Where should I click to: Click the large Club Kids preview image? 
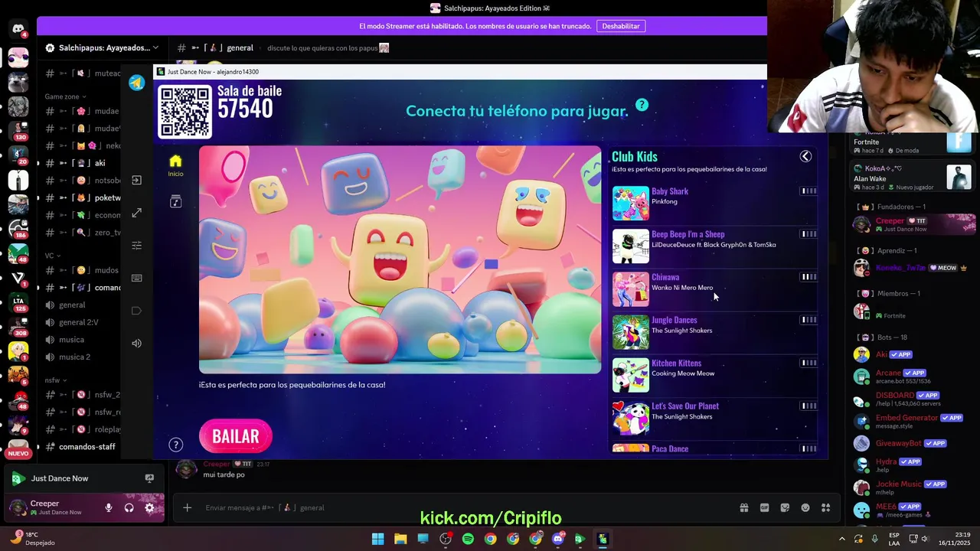tap(400, 259)
